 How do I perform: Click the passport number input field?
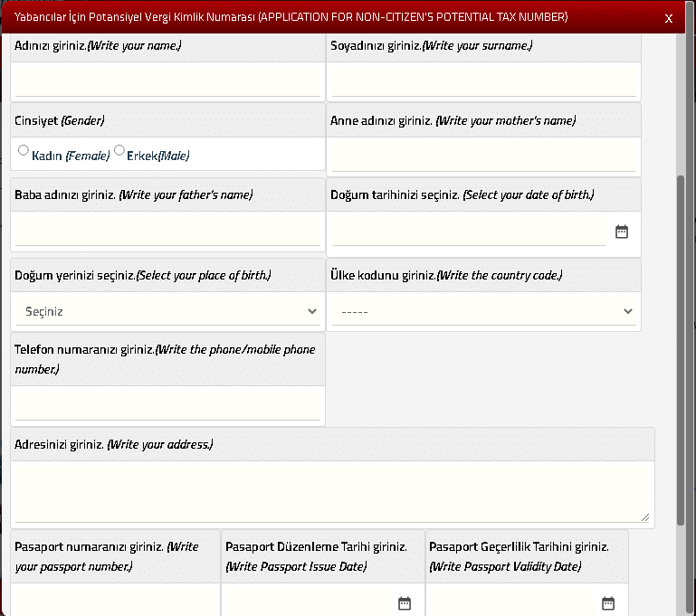115,602
